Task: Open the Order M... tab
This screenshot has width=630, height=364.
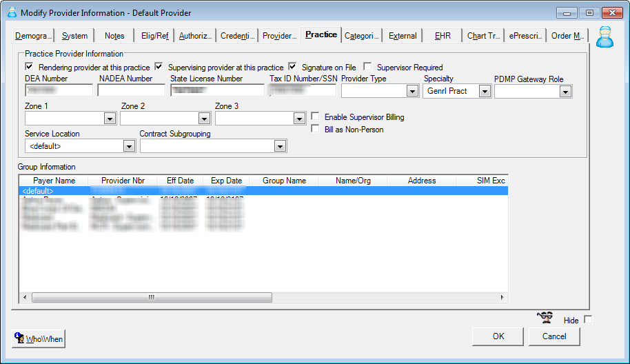Action: [x=567, y=36]
